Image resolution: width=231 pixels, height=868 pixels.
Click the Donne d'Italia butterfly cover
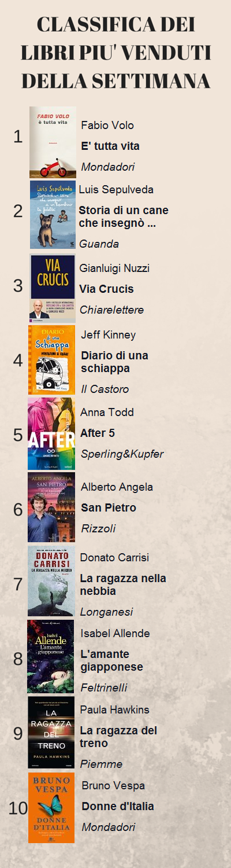click(x=51, y=808)
